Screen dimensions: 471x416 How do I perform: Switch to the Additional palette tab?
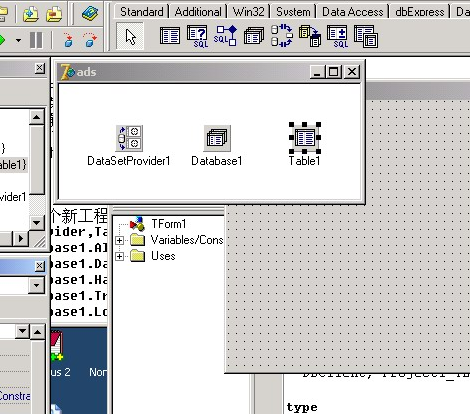198,12
